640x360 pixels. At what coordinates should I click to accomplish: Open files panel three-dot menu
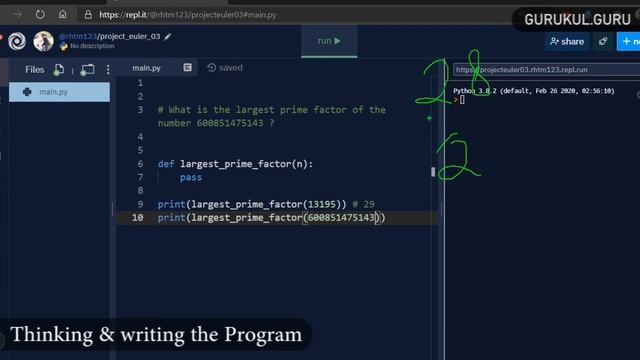click(108, 70)
